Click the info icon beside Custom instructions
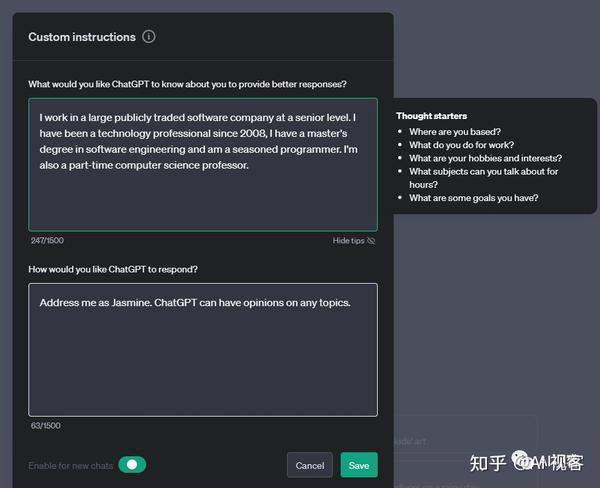The height and width of the screenshot is (488, 600). coord(149,37)
